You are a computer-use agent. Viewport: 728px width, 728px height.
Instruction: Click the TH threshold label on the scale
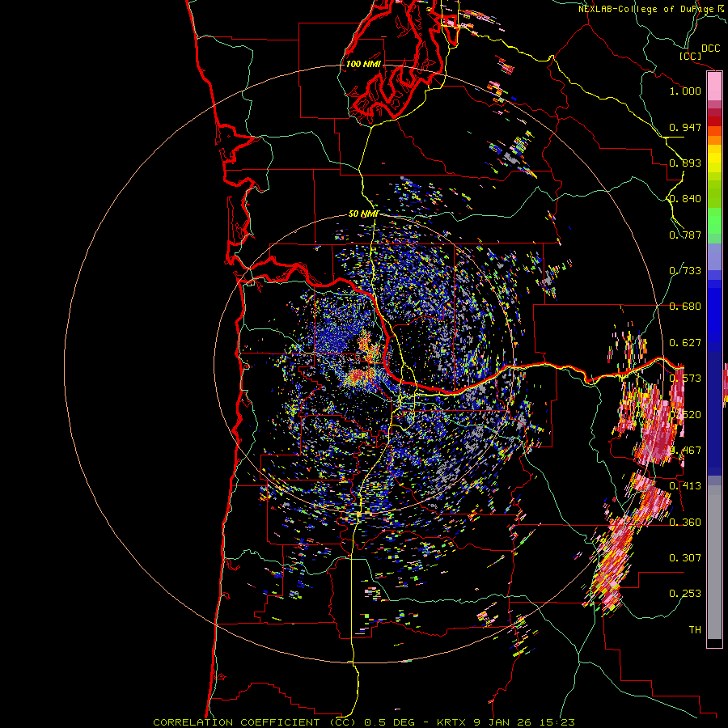(695, 630)
